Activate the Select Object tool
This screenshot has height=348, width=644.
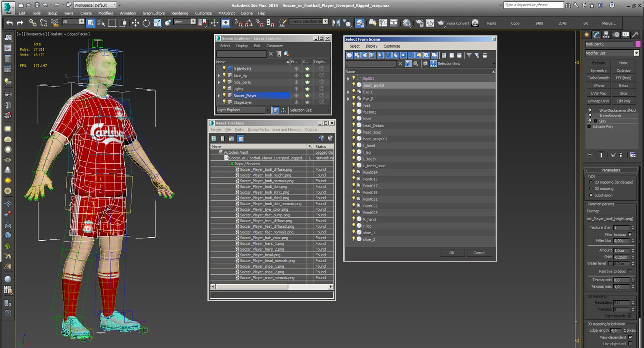[x=91, y=23]
